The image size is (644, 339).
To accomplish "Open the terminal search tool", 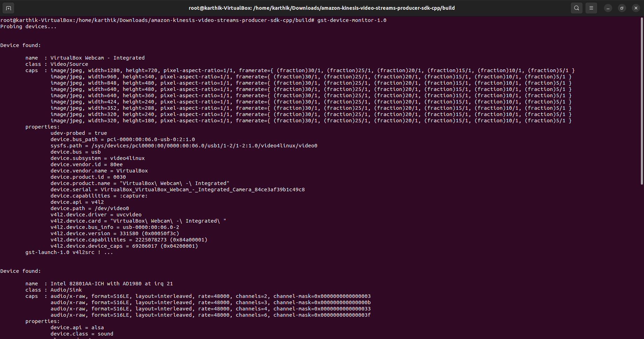I will pos(576,8).
